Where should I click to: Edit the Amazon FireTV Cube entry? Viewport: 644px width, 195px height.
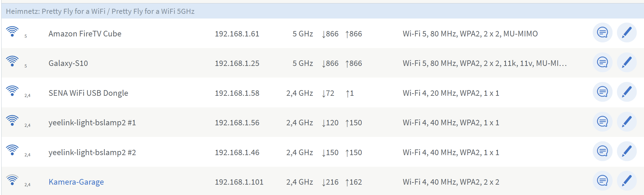point(626,32)
